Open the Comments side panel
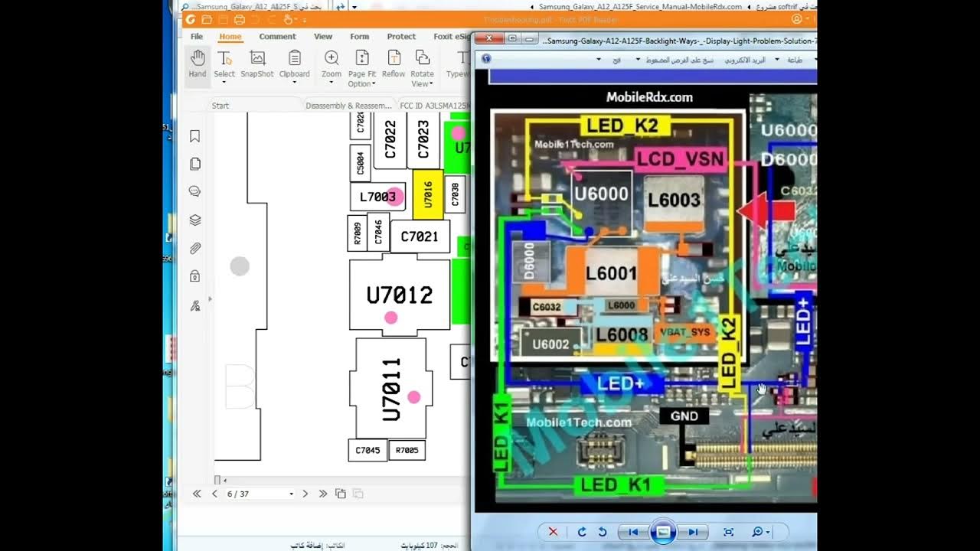This screenshot has width=980, height=551. 195,191
